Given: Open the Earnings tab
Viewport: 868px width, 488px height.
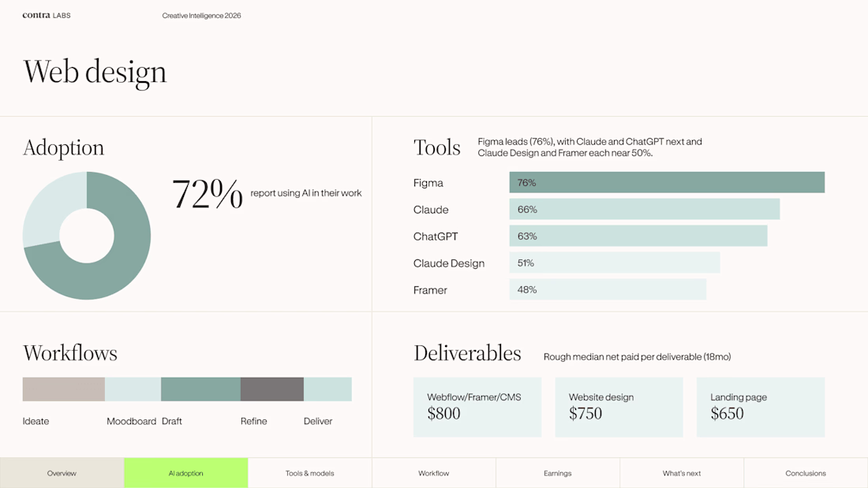Looking at the screenshot, I should coord(558,473).
